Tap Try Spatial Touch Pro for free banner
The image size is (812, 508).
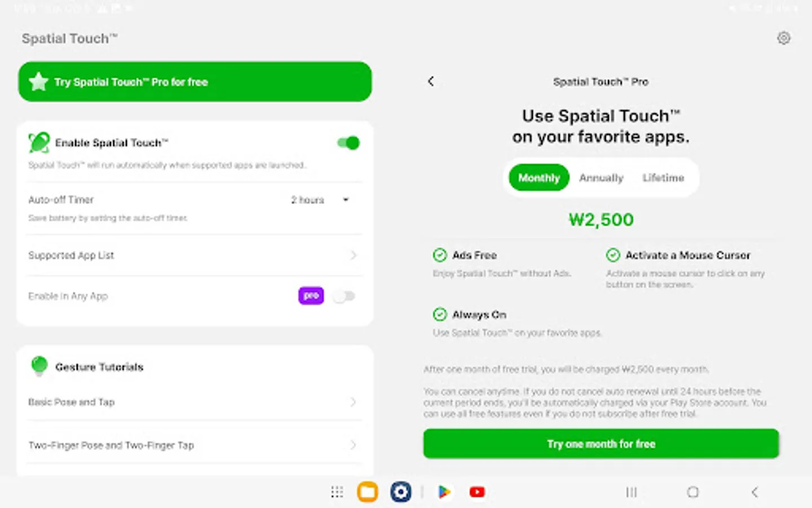[195, 82]
